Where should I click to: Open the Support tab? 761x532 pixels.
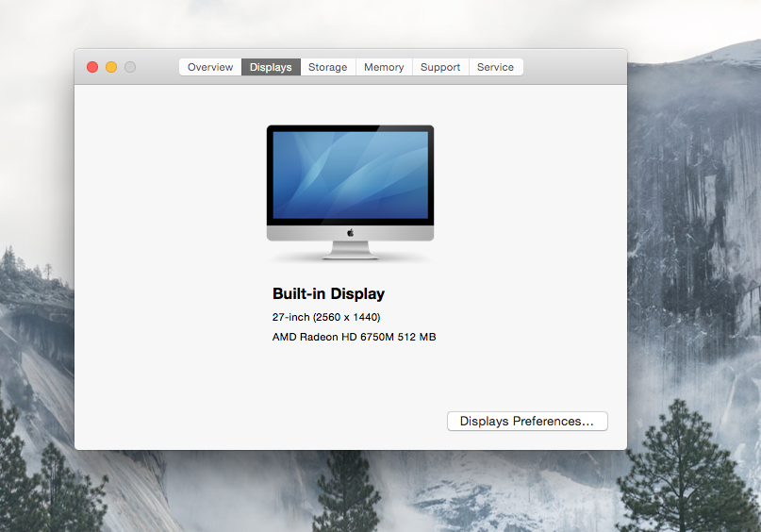440,67
